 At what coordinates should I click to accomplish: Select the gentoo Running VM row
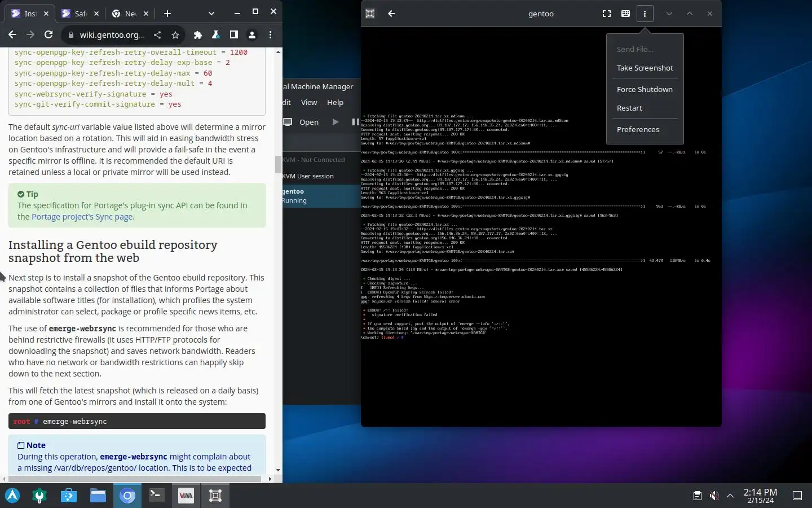(x=321, y=196)
